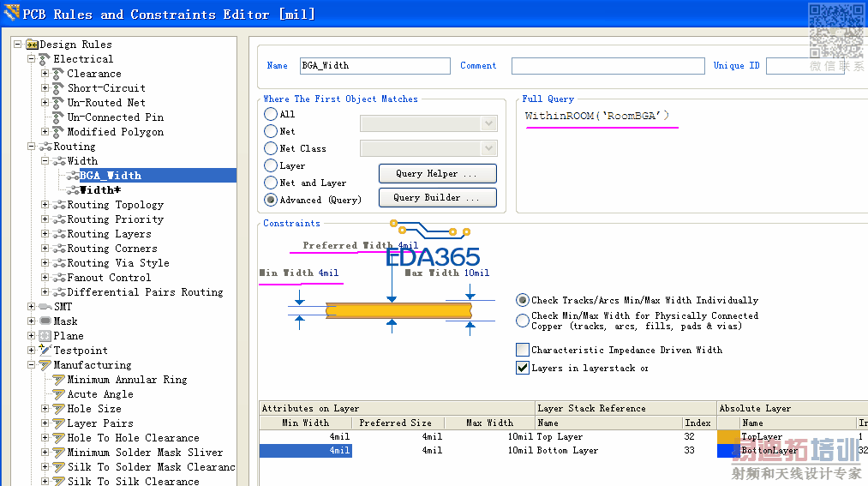The image size is (868, 486).
Task: Select the Advanced (Query) radio button
Action: tap(271, 200)
